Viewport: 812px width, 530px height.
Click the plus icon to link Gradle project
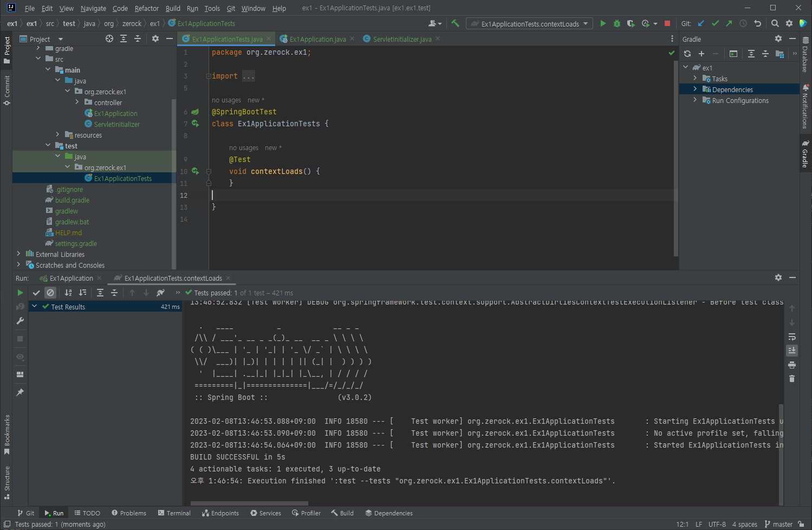701,54
